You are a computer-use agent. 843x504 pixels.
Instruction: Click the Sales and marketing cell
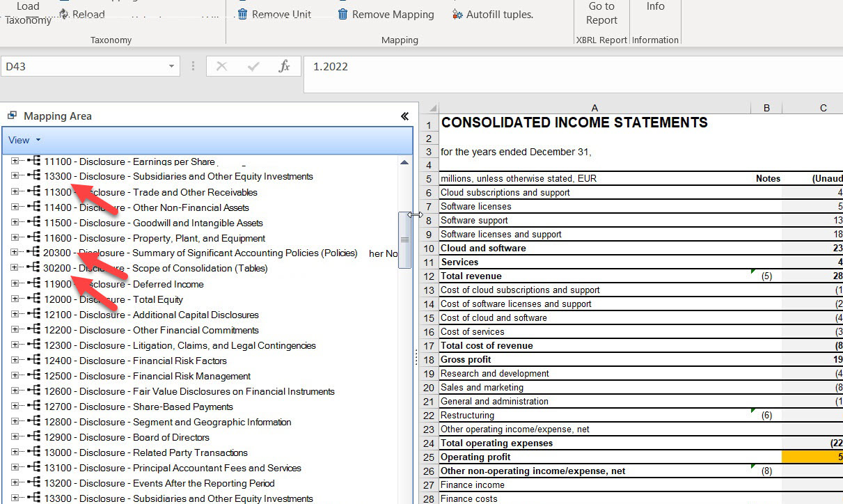[594, 387]
